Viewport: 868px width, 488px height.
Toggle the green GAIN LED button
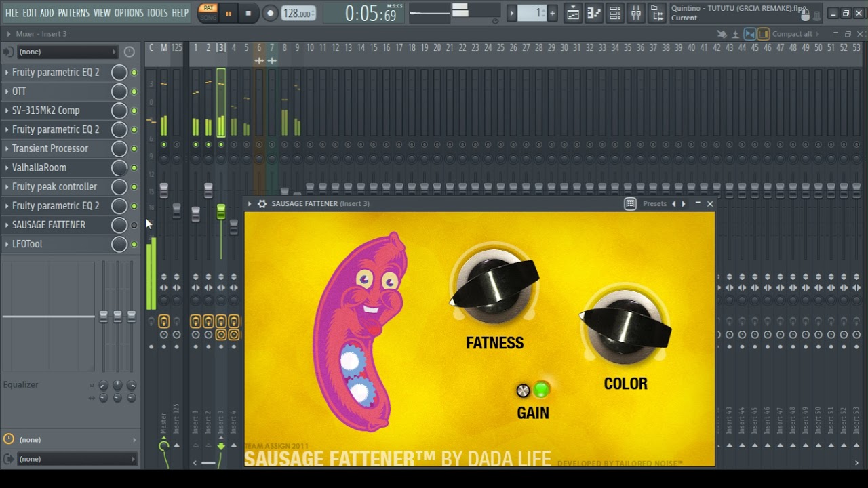(541, 390)
